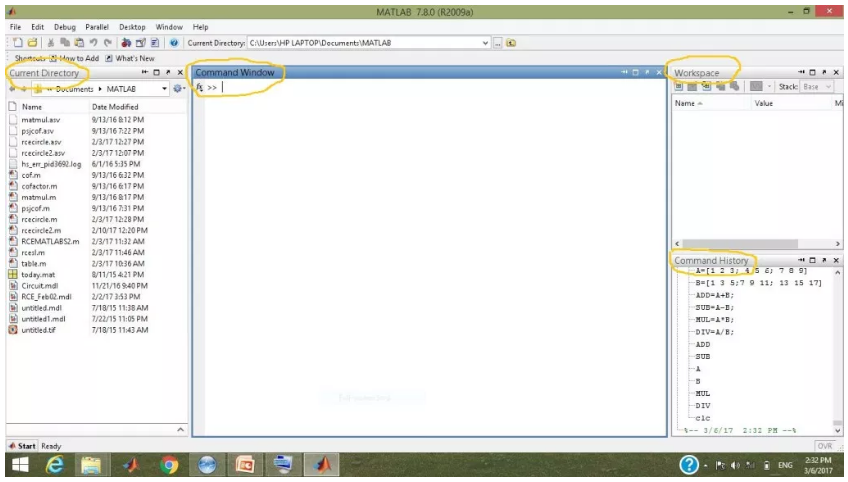848x482 pixels.
Task: Click New variable icon in Workspace
Action: coord(679,87)
